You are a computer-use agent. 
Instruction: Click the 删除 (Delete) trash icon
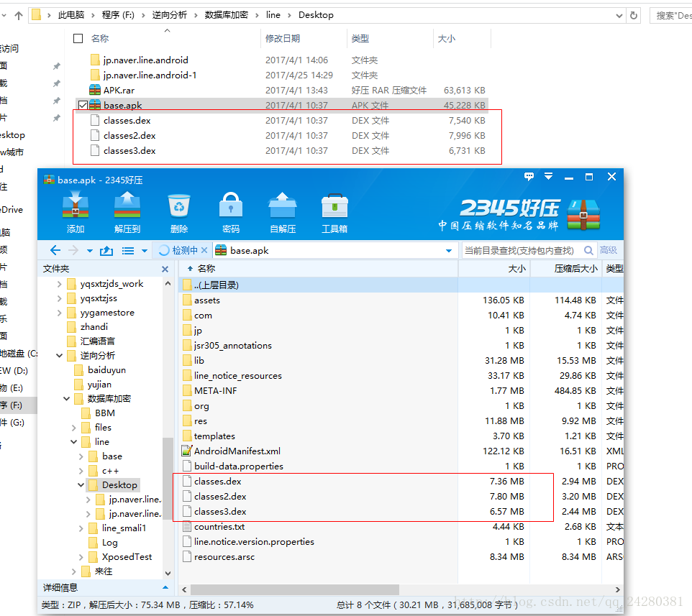point(179,206)
